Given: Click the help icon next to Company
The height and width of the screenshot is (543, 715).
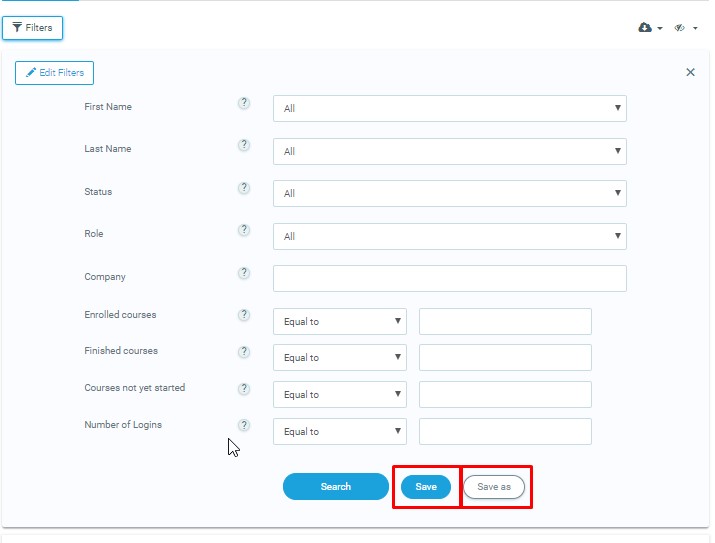Looking at the screenshot, I should 244,273.
